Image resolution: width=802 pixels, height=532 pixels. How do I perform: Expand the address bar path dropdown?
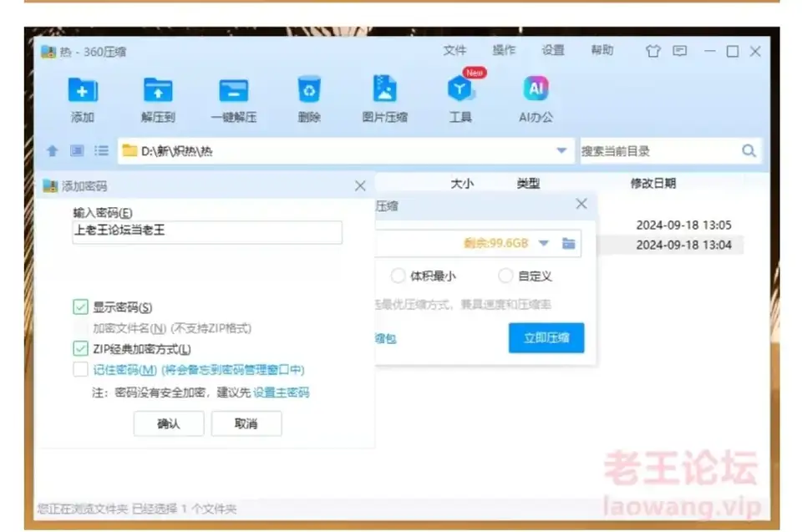pyautogui.click(x=561, y=150)
